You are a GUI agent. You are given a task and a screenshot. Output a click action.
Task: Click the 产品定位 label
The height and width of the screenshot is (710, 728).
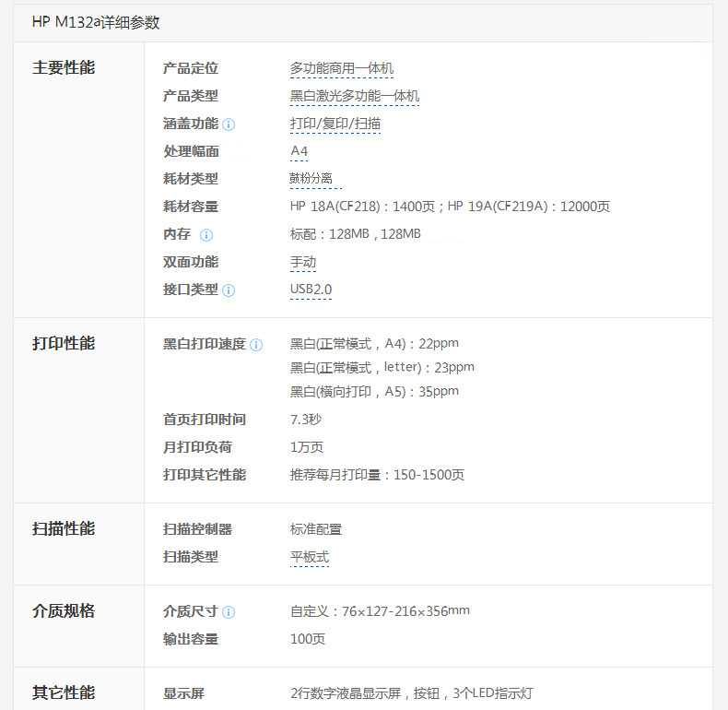click(x=191, y=69)
